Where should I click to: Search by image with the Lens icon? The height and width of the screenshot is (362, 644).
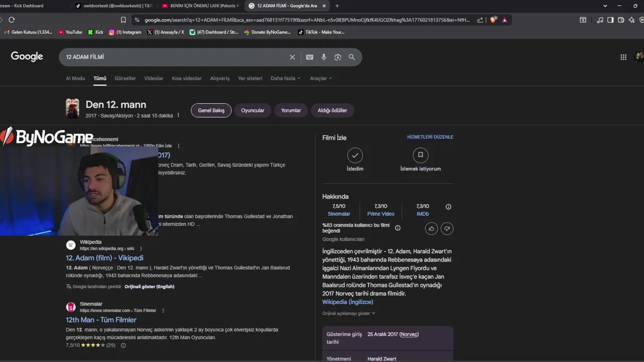point(338,57)
